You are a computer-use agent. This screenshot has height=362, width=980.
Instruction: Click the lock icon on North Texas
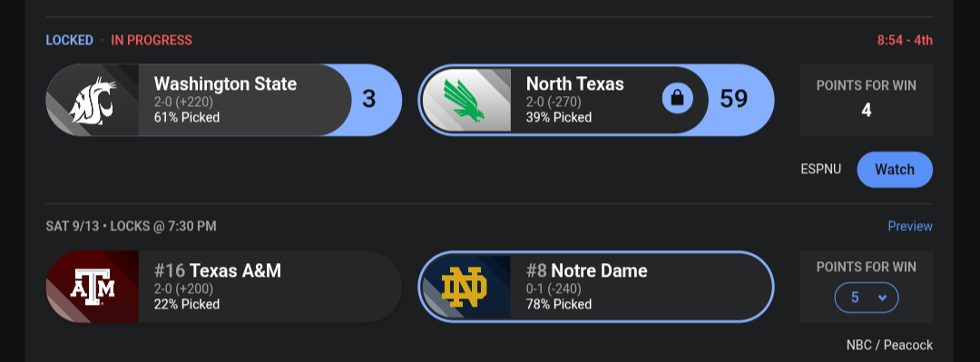[678, 98]
